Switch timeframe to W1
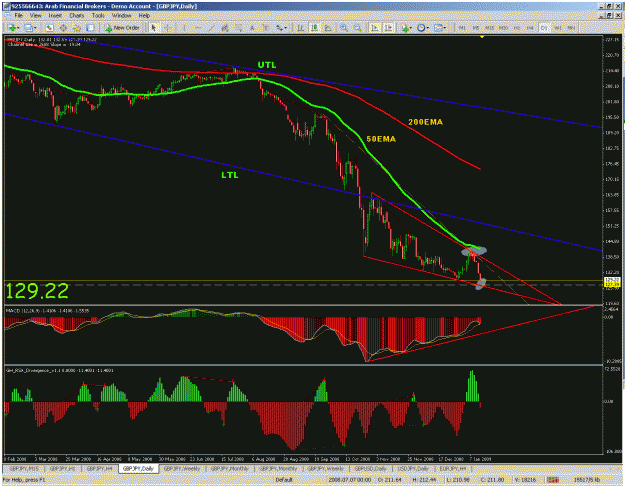 coord(558,28)
